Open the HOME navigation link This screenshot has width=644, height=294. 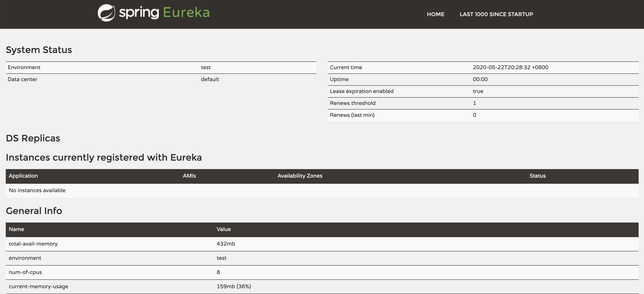[435, 14]
